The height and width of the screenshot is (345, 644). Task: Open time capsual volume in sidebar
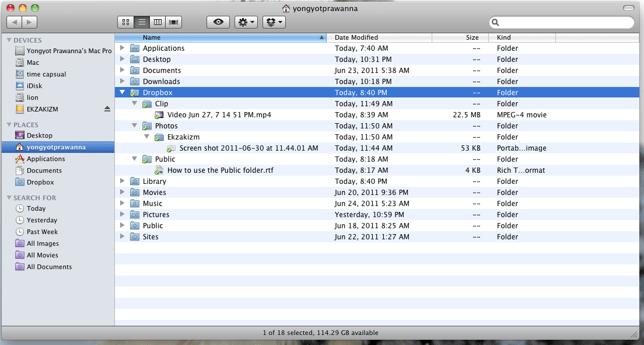pos(40,74)
